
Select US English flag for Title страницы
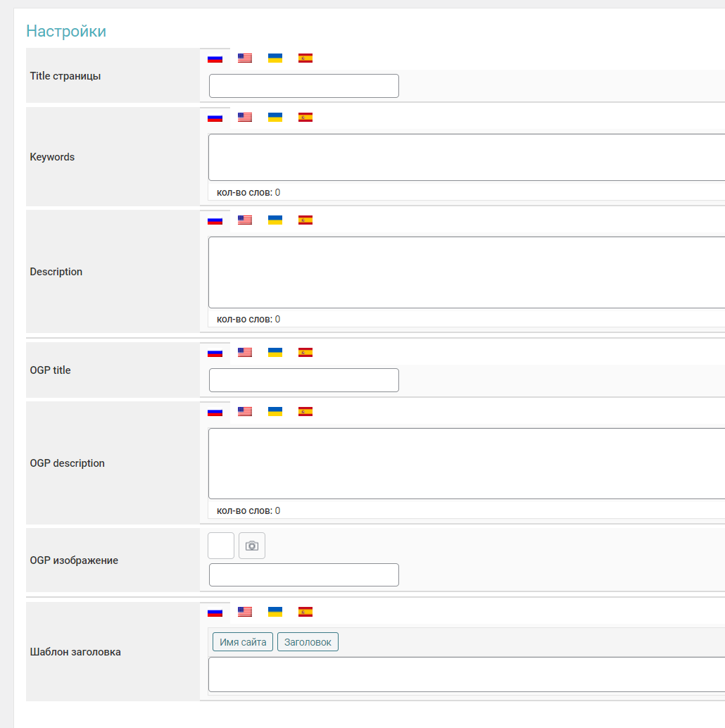[x=245, y=58]
